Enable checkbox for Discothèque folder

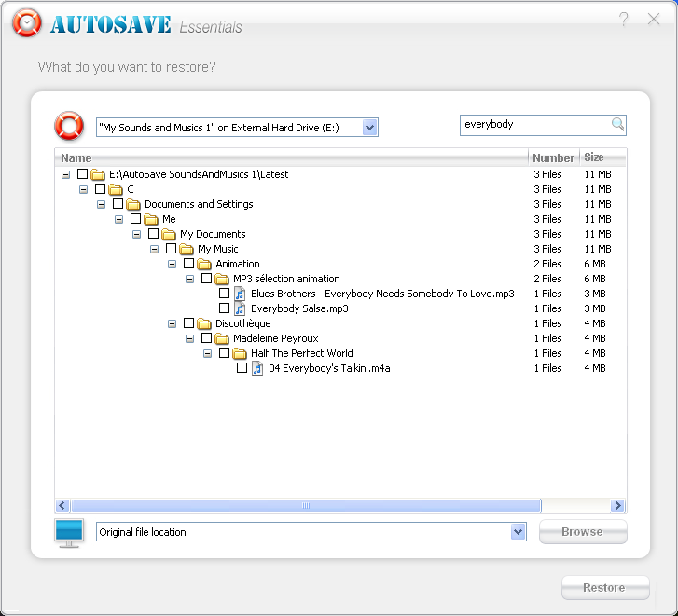[188, 323]
